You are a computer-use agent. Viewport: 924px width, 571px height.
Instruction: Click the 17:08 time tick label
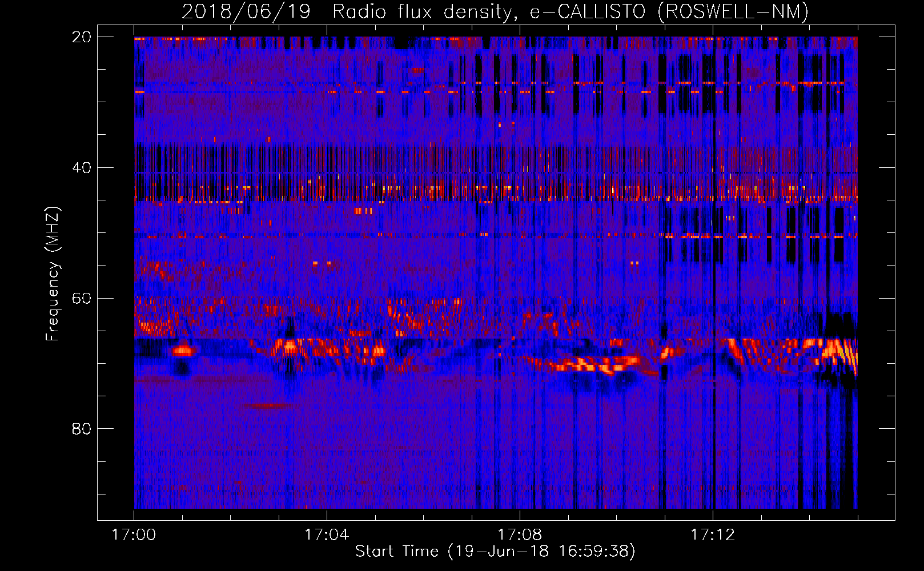[x=520, y=534]
